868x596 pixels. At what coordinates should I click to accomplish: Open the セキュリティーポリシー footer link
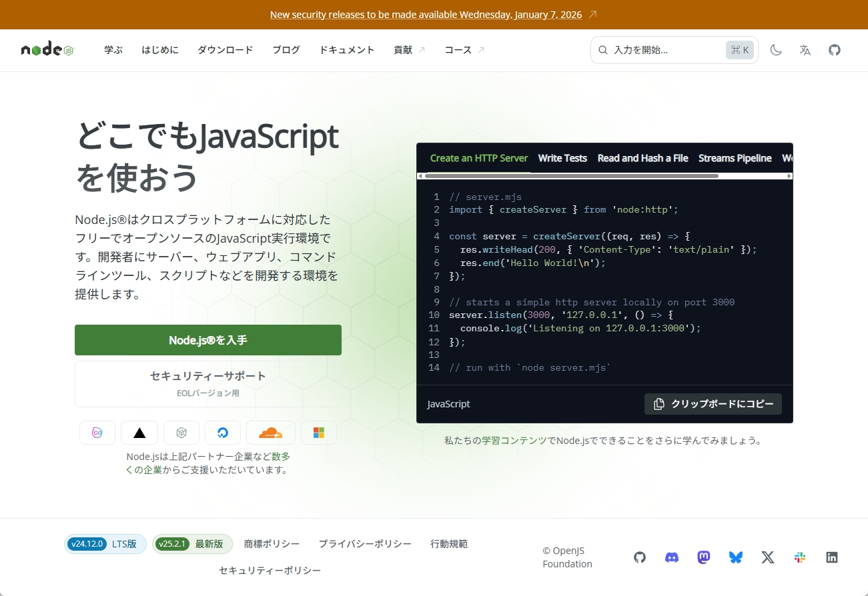(270, 571)
